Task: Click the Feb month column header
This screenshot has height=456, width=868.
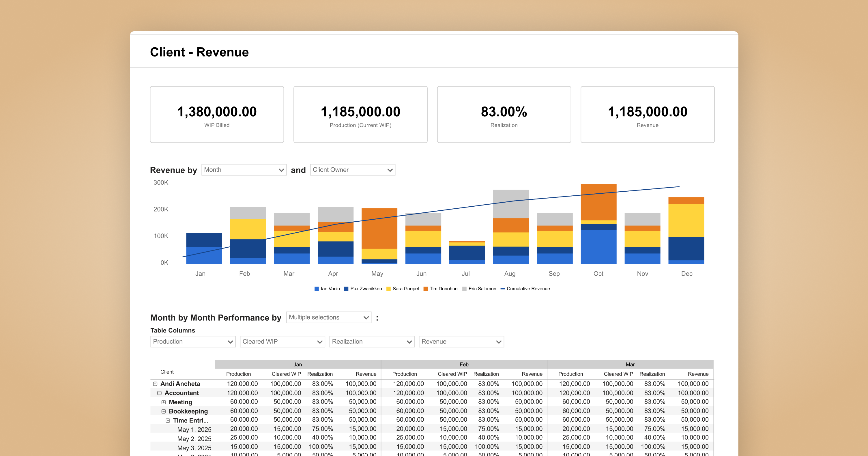Action: pos(464,364)
